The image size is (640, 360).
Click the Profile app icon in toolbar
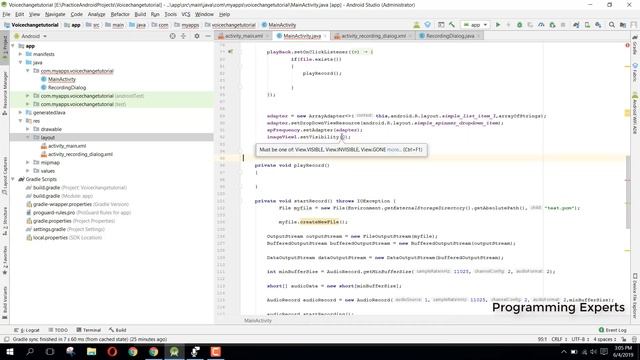click(541, 25)
